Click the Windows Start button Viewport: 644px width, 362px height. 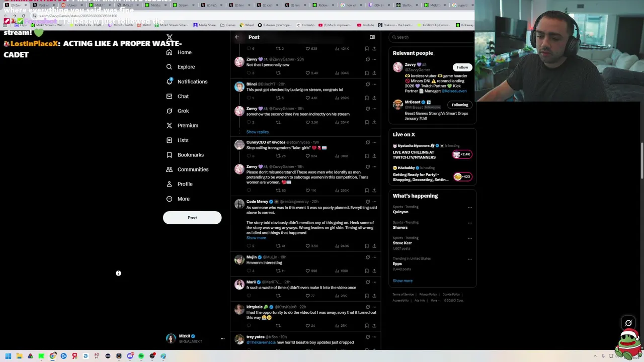click(8, 356)
